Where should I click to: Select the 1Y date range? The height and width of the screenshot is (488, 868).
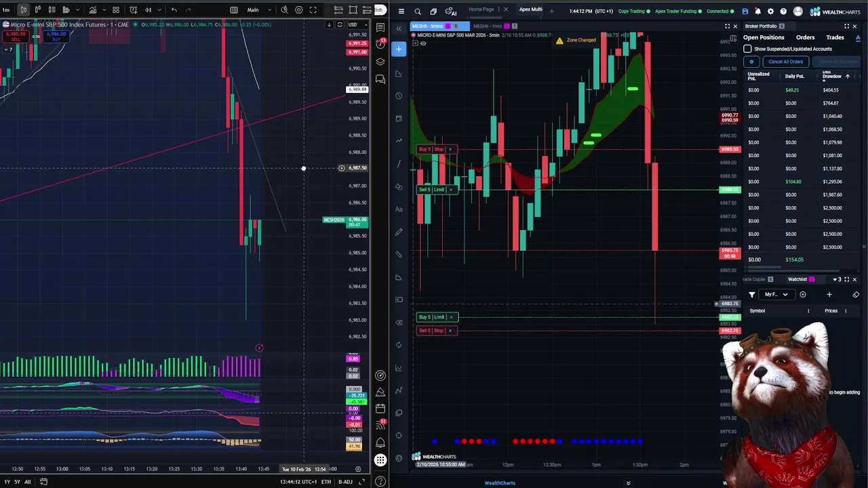[7, 482]
